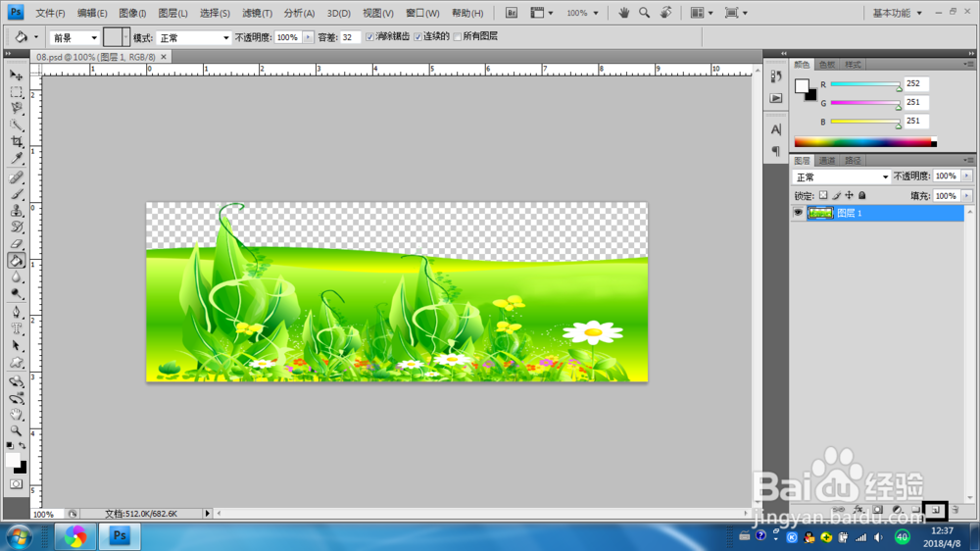
Task: Select the 3D Camera Orbit tool
Action: coord(17,398)
